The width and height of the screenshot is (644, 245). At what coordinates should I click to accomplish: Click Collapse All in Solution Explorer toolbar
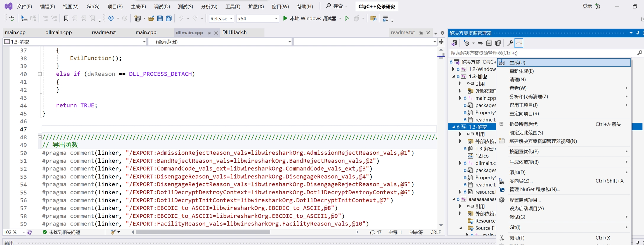489,43
